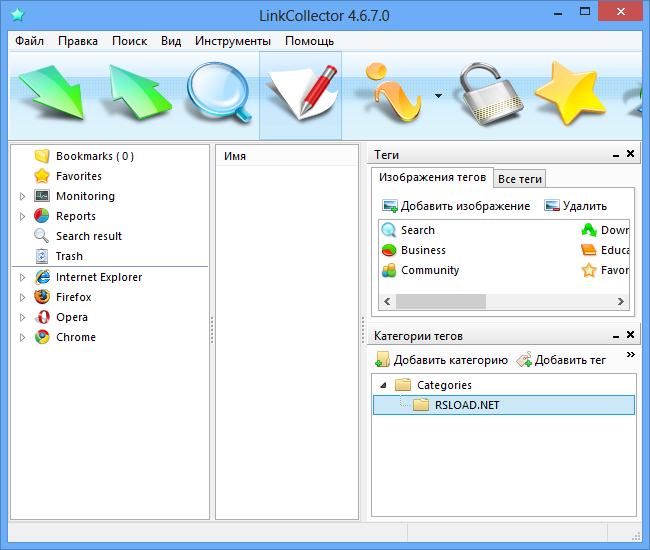Image resolution: width=650 pixels, height=550 pixels.
Task: Select the Categories root folder
Action: click(x=434, y=385)
